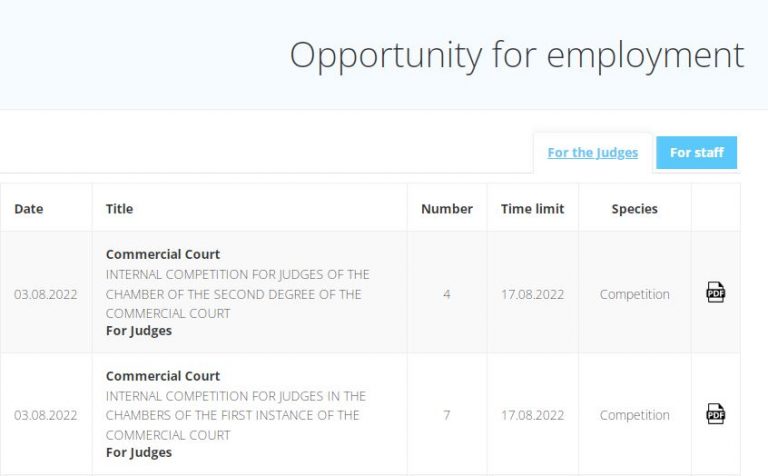This screenshot has height=476, width=768.
Task: Switch to the For the Judges tab
Action: [593, 153]
